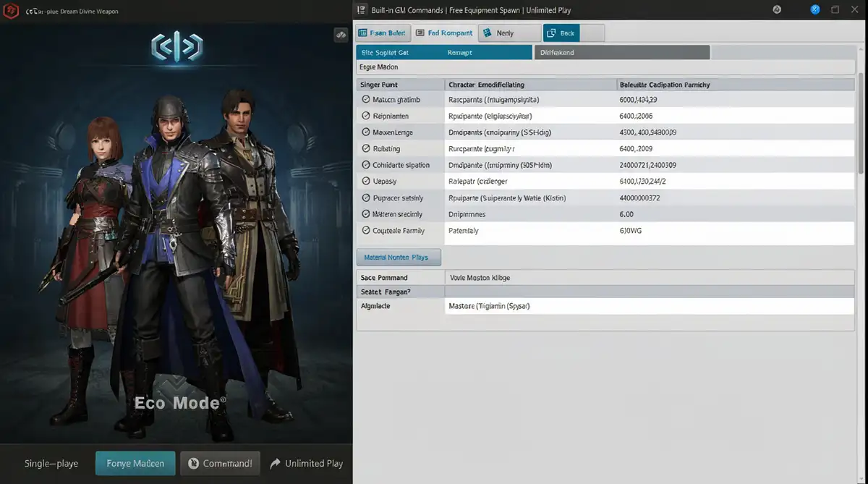Viewport: 868px width, 484px height.
Task: Click the value 6000,!404,39
Action: point(638,100)
